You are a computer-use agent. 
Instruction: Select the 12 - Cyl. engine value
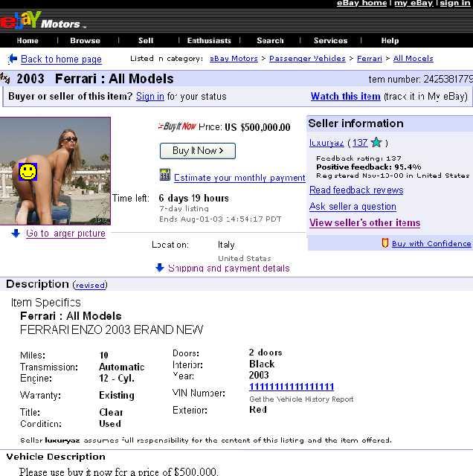117,379
